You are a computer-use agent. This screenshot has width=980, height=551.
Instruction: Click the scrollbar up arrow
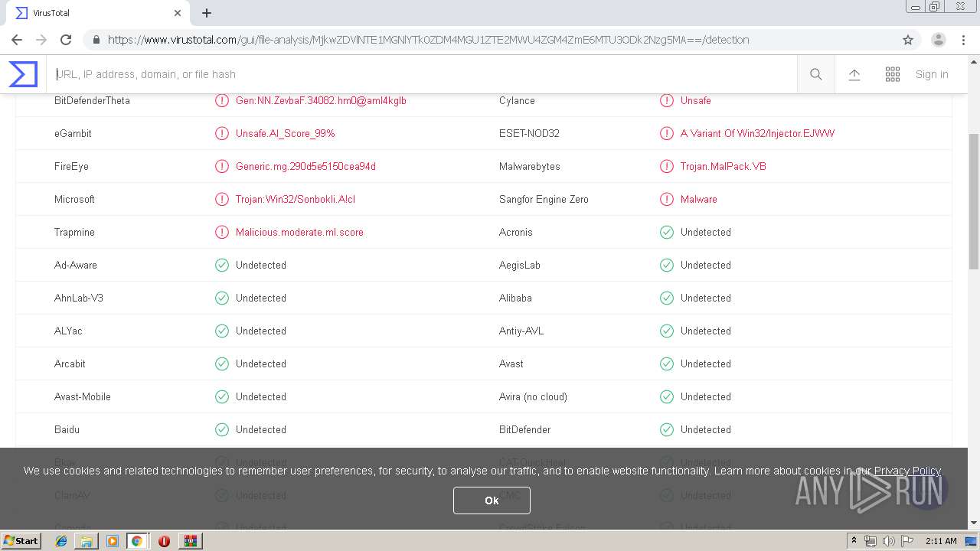click(974, 62)
